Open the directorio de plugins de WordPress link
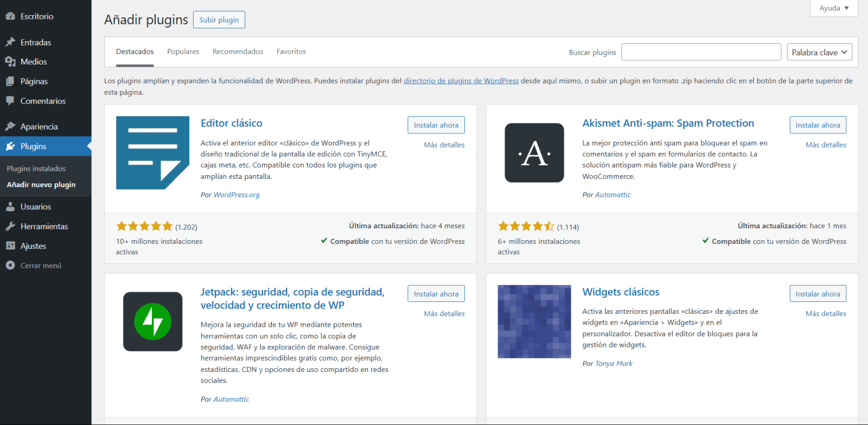 [x=461, y=81]
